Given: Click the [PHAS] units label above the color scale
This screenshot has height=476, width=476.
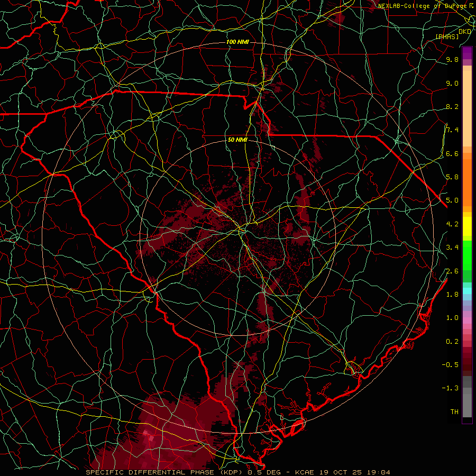Looking at the screenshot, I should click(x=447, y=37).
